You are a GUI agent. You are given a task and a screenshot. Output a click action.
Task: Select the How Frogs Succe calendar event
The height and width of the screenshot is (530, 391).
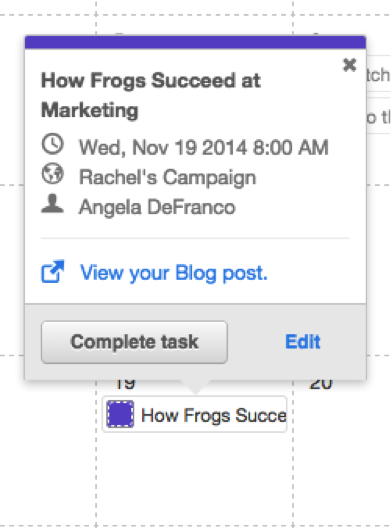[195, 414]
